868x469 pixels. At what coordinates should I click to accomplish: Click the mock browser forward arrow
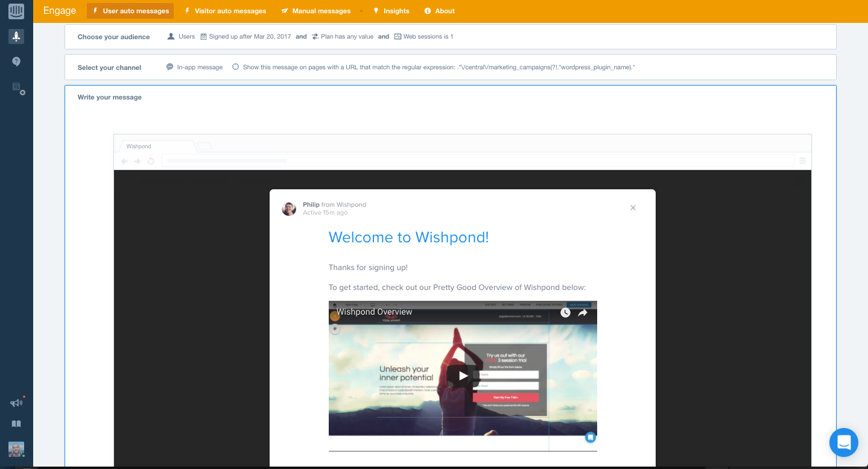click(138, 161)
